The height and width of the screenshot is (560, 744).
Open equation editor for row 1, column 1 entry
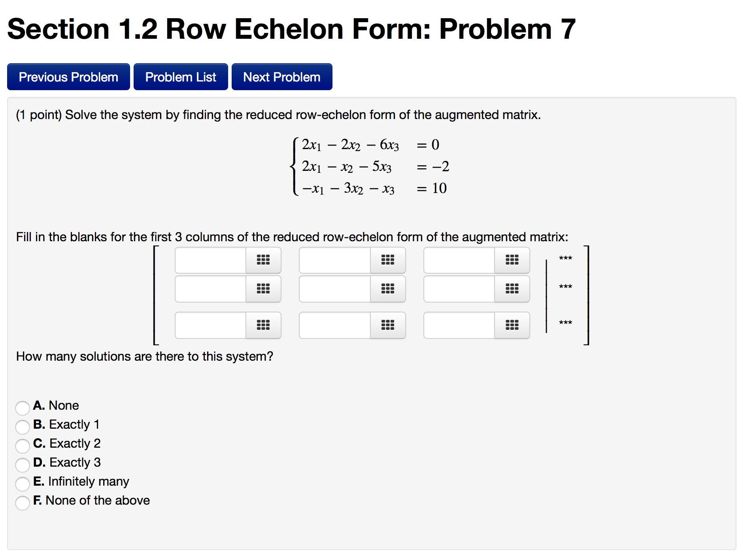263,260
